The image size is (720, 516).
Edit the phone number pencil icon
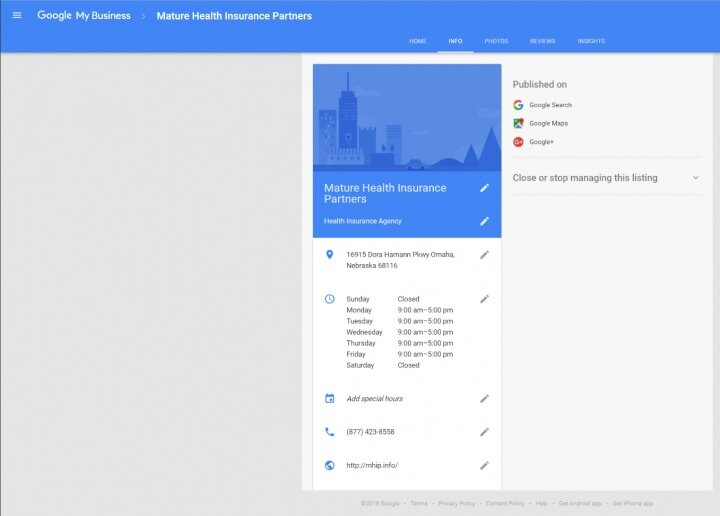point(484,432)
